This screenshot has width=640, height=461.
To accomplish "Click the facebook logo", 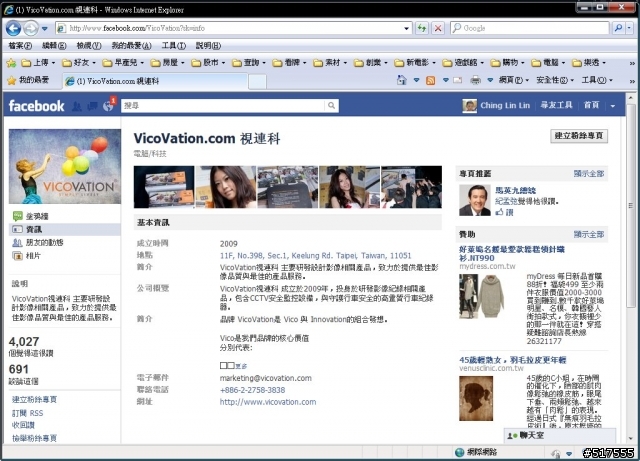I will click(x=36, y=106).
